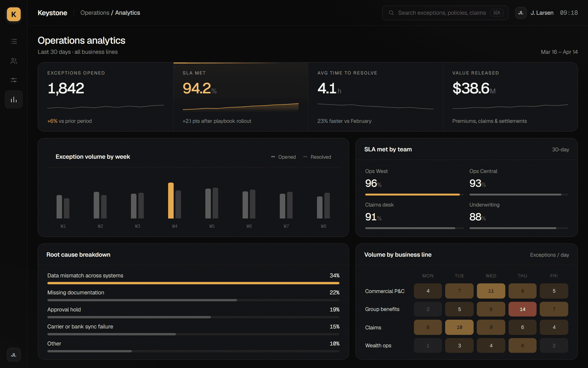This screenshot has width=588, height=368.
Task: Click the Other 10% row
Action: pyautogui.click(x=193, y=346)
